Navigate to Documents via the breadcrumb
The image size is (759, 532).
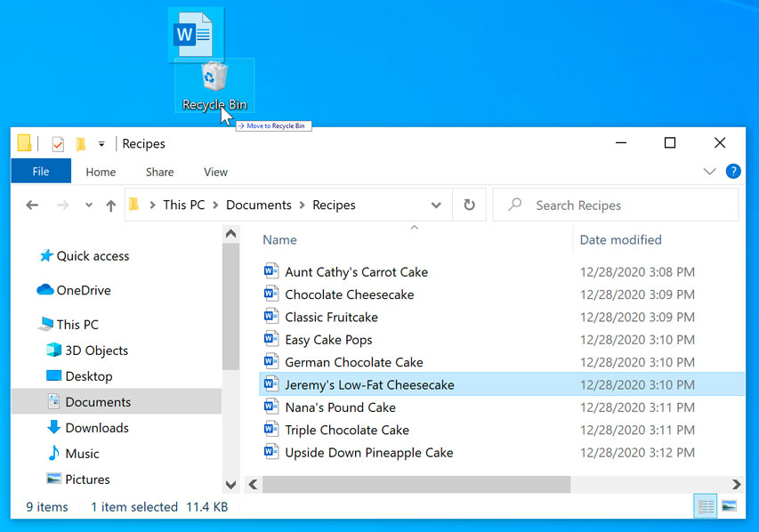258,205
